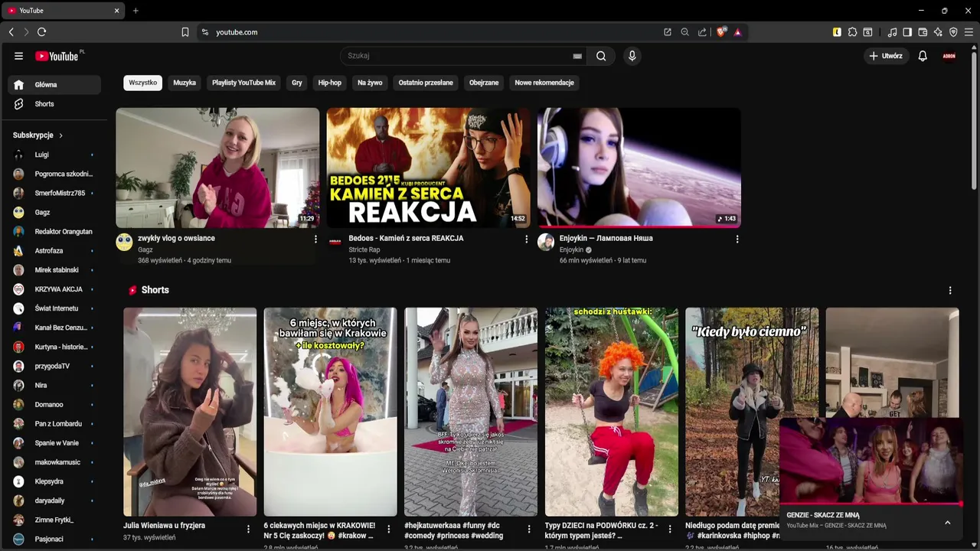Click the GENZIE miniplayer video
Screen dimensions: 980x551
[x=871, y=459]
